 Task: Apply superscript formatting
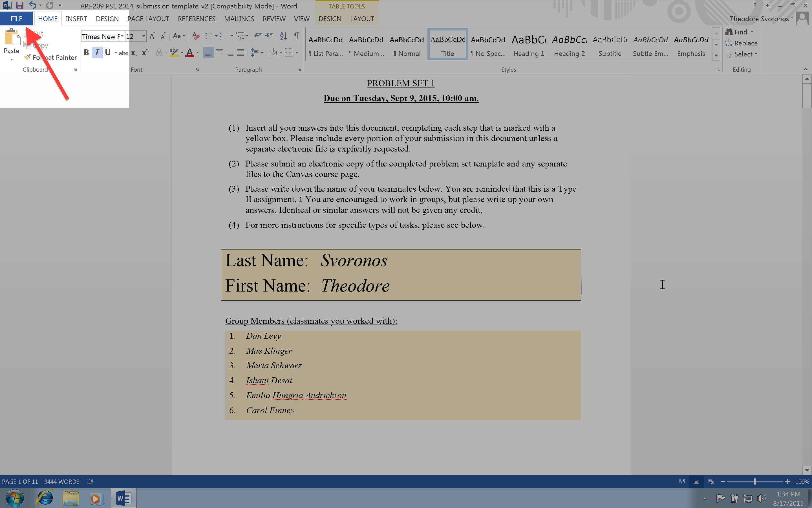click(x=145, y=53)
